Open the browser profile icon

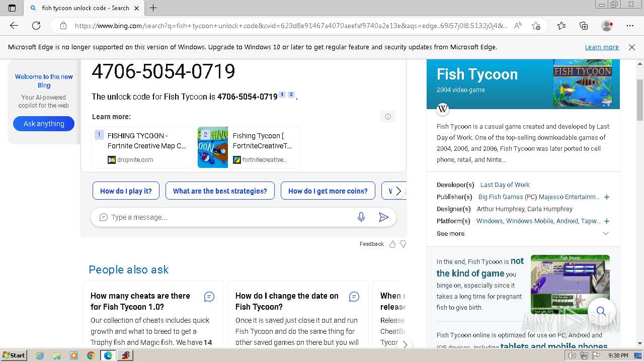[607, 26]
